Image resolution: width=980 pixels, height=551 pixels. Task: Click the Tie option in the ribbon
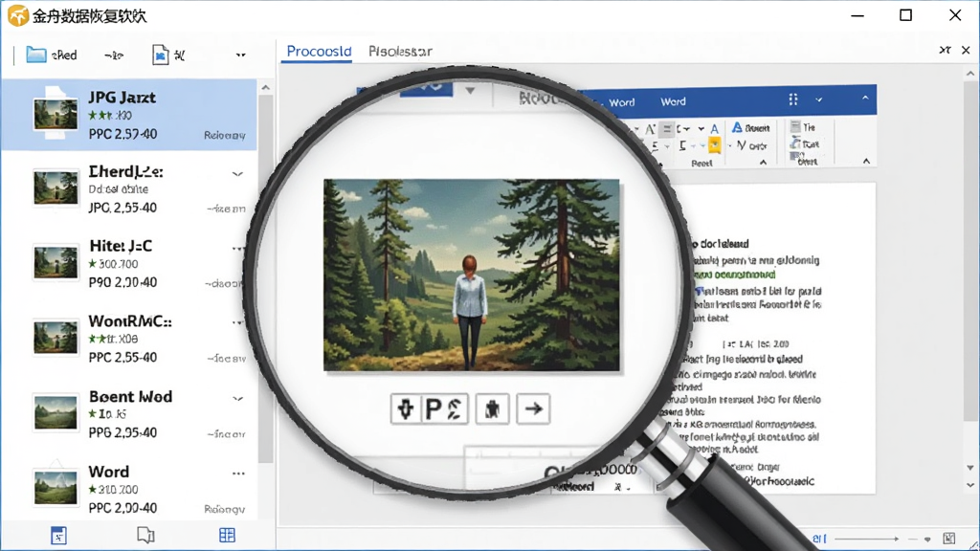click(x=803, y=127)
